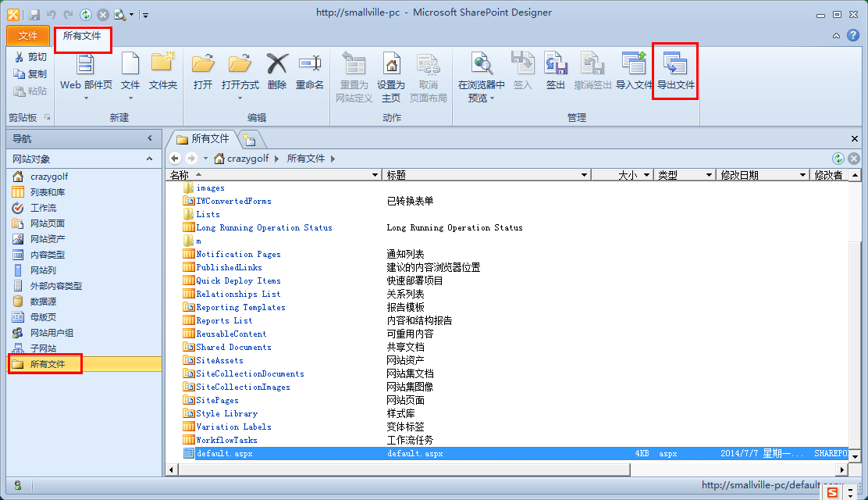Collapse the 导航 pane with chevron
Image resolution: width=868 pixels, height=500 pixels.
pyautogui.click(x=149, y=138)
